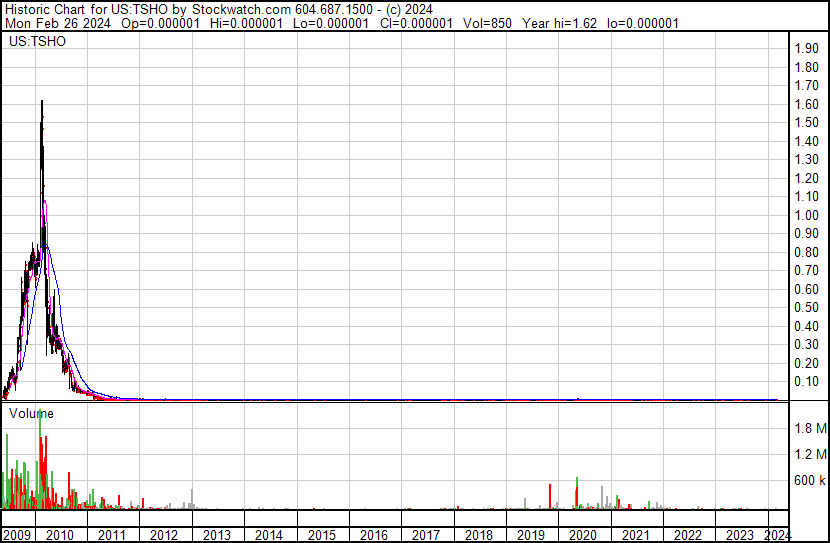Screen dimensions: 830x543
Task: Click the 1.30 price axis label
Action: [807, 159]
